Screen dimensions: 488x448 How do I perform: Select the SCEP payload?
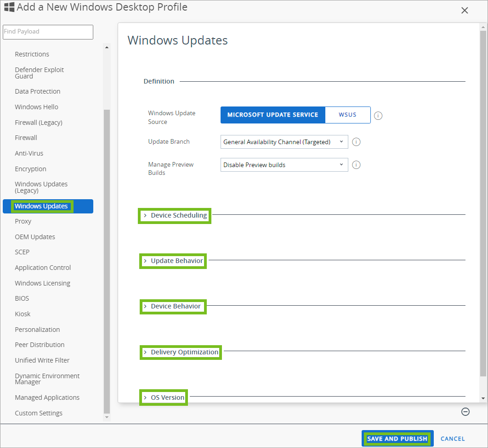22,252
